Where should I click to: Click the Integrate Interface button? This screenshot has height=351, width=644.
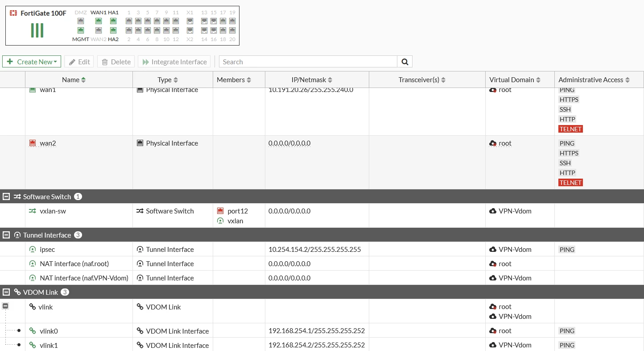pyautogui.click(x=174, y=62)
